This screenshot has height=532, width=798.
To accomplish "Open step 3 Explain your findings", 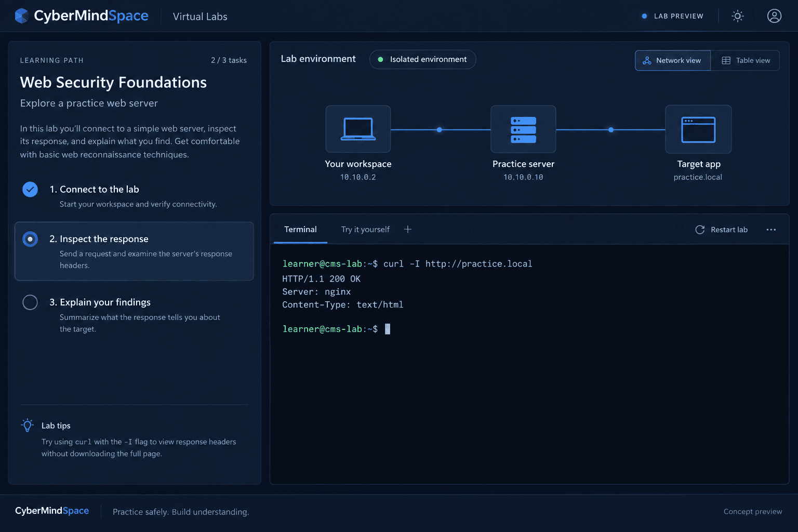I will [134, 315].
